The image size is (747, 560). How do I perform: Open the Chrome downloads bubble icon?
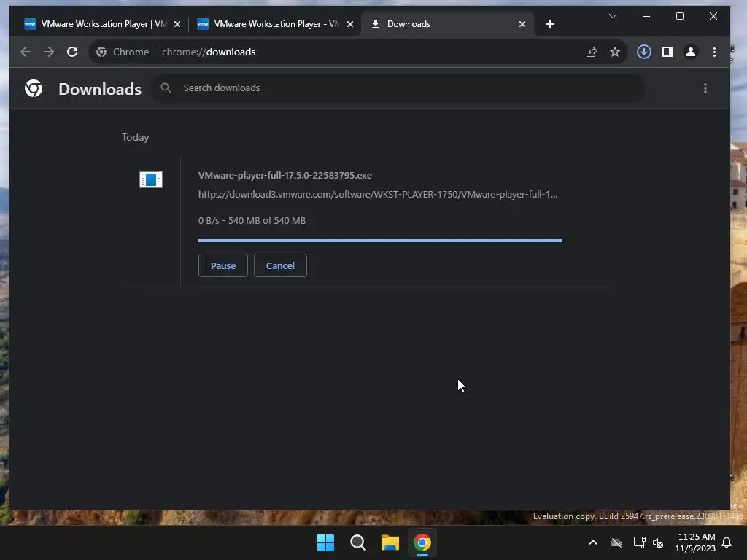[x=644, y=52]
